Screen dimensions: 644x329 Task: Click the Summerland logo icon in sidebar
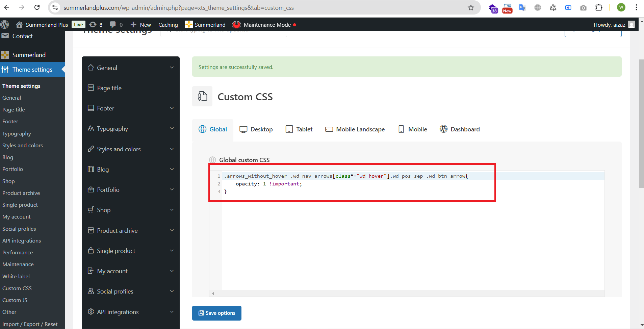click(5, 55)
